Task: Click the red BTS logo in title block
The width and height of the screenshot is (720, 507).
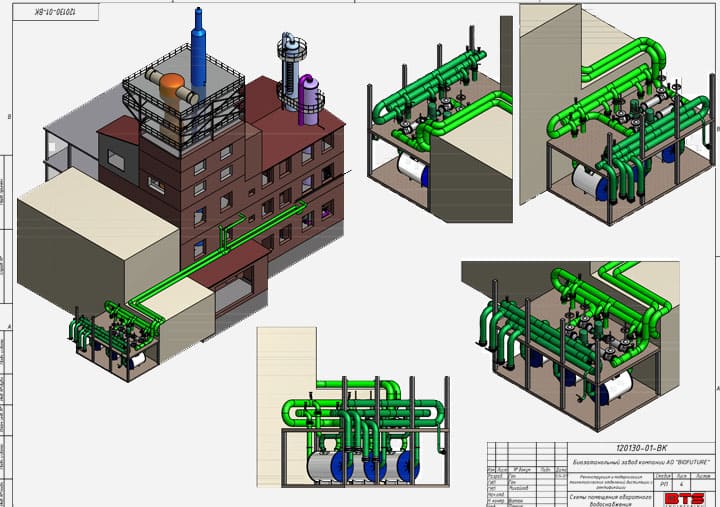Action: (684, 499)
